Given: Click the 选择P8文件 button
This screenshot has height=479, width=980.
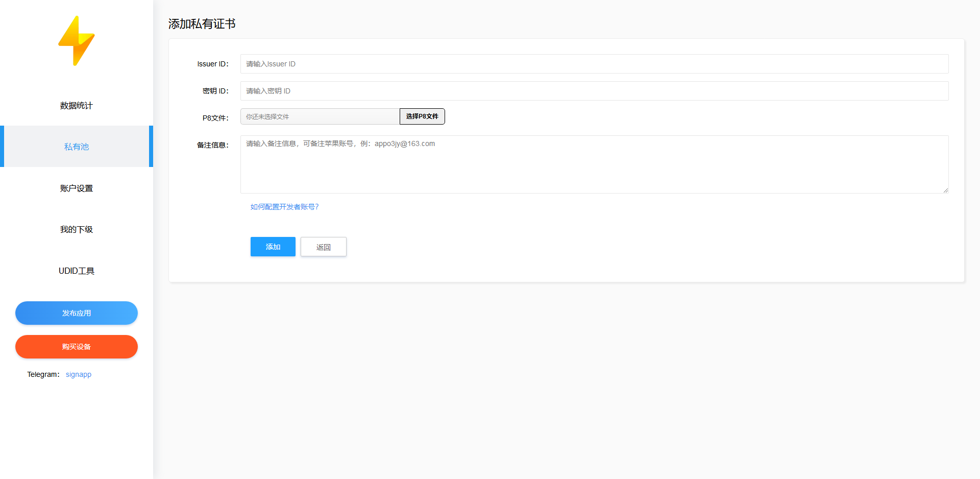Looking at the screenshot, I should [x=422, y=116].
